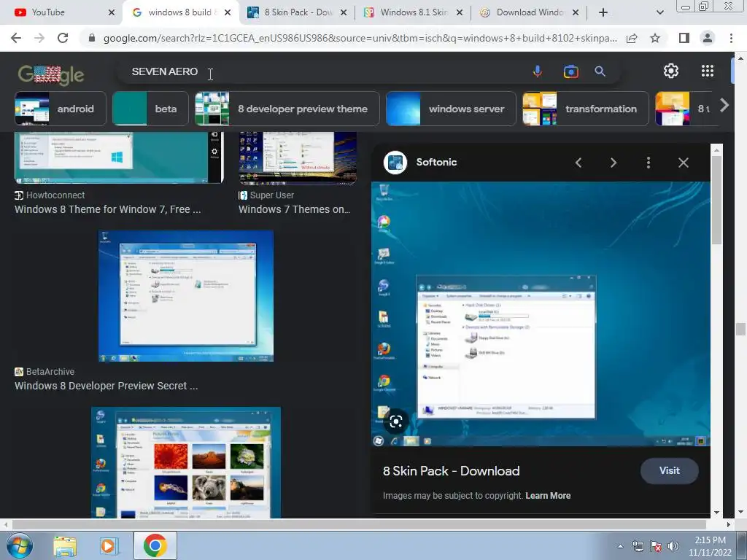Viewport: 747px width, 560px height.
Task: Open the Google apps grid
Action: click(x=708, y=71)
